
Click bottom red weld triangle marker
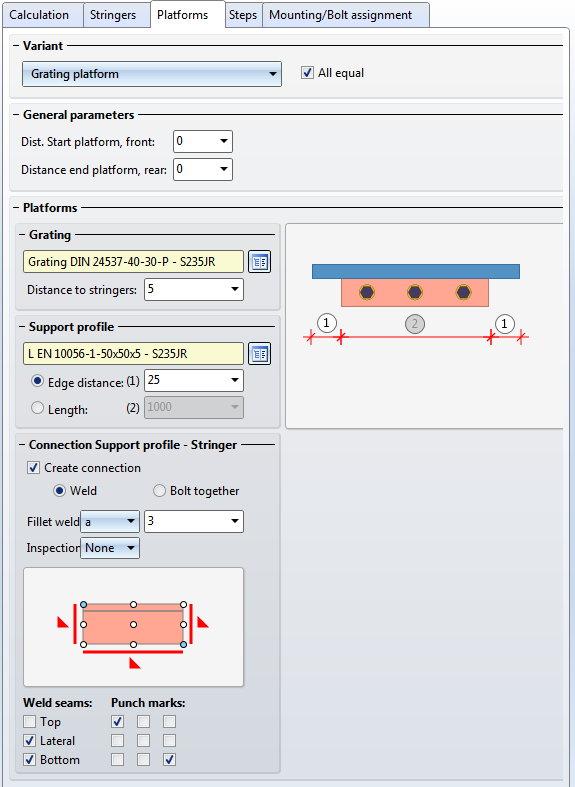tap(134, 664)
